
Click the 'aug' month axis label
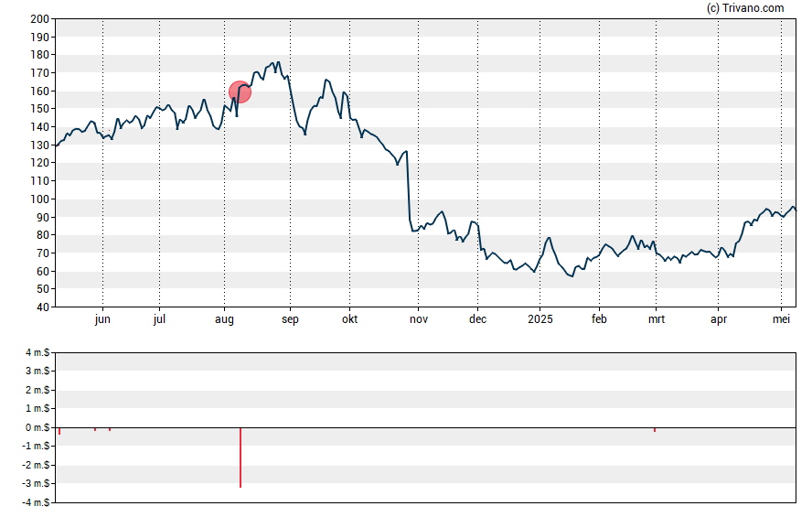click(224, 319)
